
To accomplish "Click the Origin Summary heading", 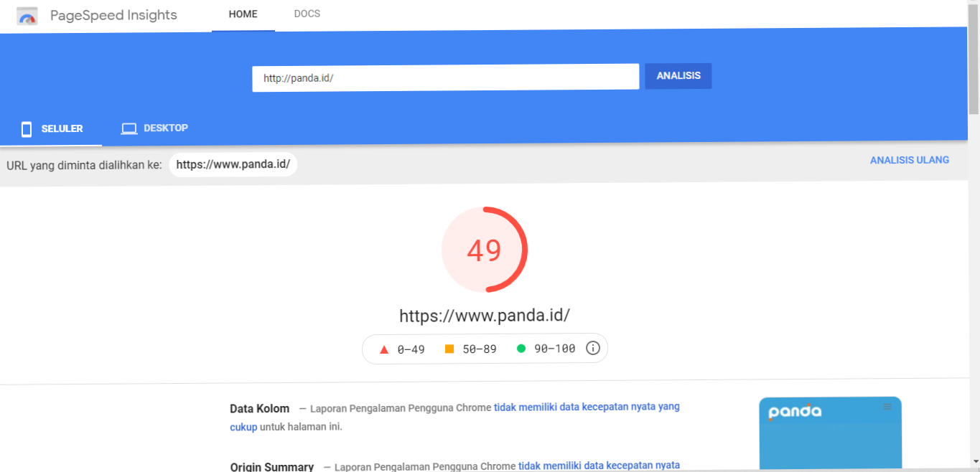I will point(272,466).
